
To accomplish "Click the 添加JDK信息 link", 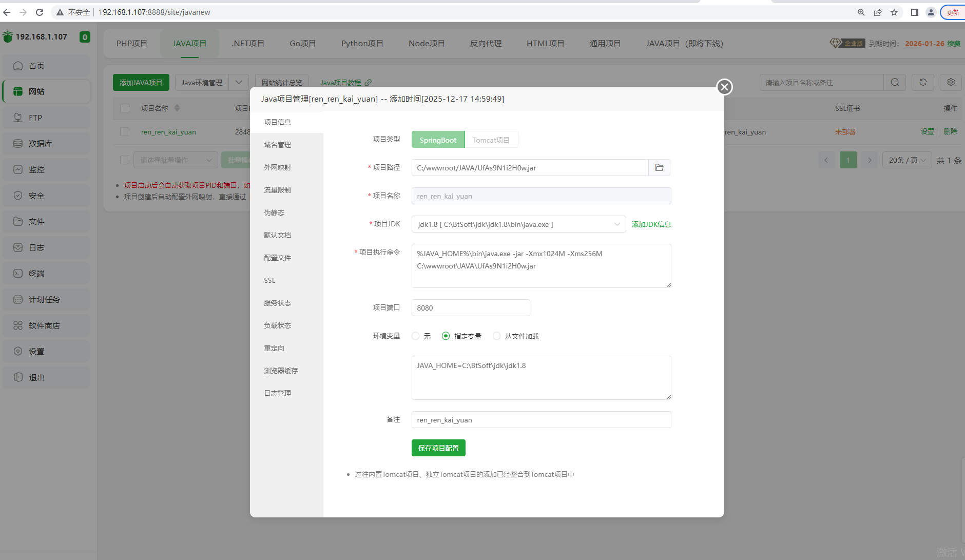I will coord(651,224).
